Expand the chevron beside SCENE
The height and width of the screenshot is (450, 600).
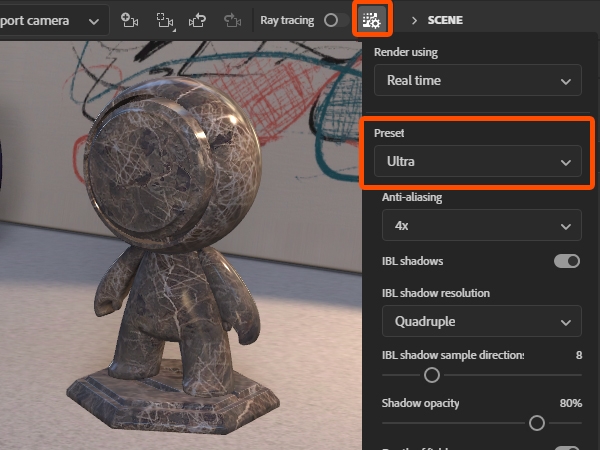pyautogui.click(x=414, y=20)
